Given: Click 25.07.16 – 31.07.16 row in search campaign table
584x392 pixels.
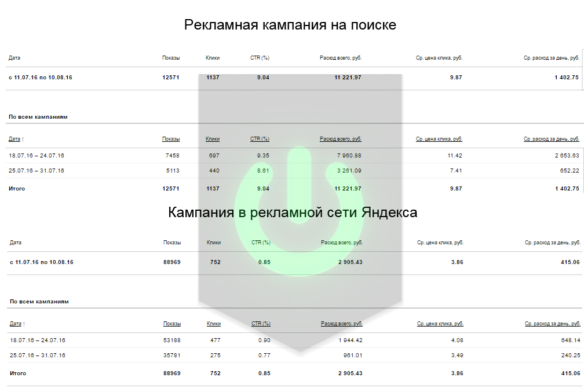Looking at the screenshot, I should pos(294,170).
